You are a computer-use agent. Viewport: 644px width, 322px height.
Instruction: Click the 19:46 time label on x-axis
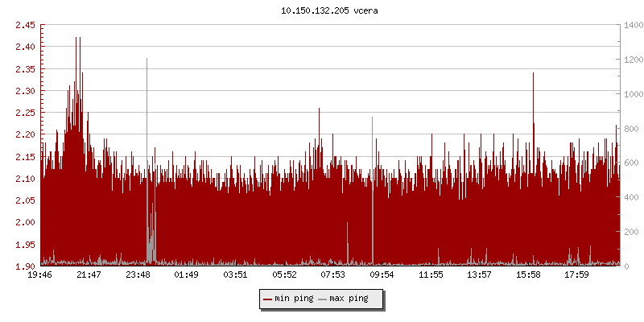[40, 275]
